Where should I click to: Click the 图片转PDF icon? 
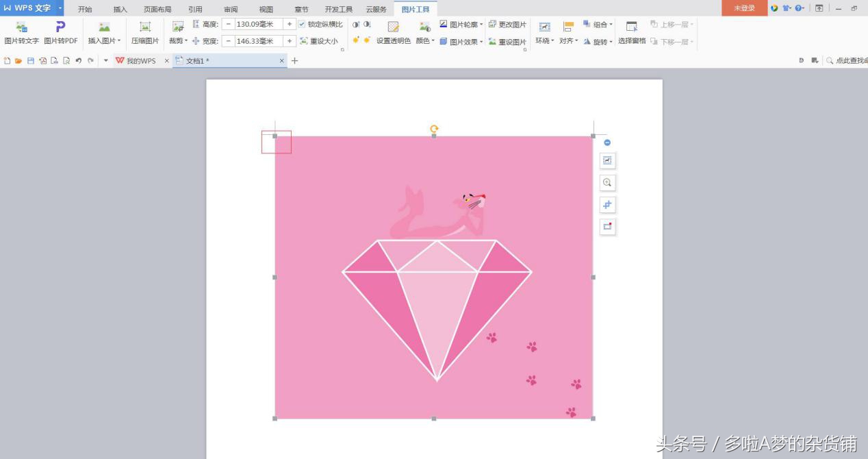[60, 27]
